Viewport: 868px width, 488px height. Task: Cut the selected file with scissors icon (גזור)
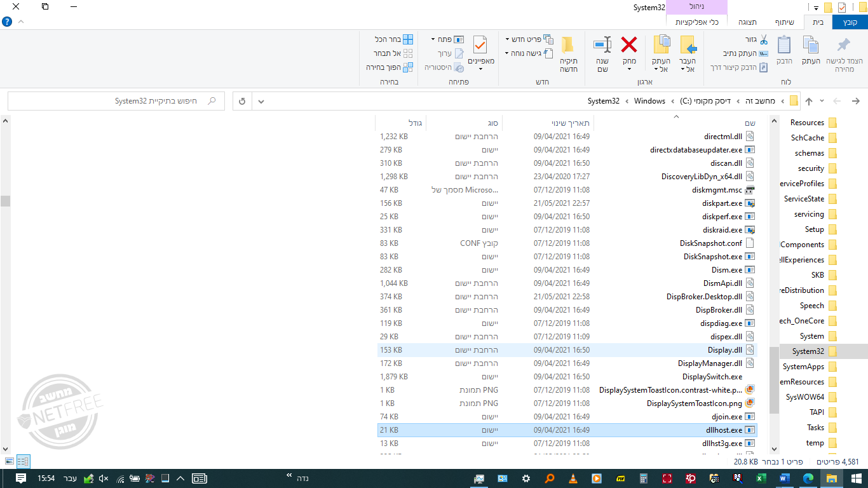click(756, 39)
